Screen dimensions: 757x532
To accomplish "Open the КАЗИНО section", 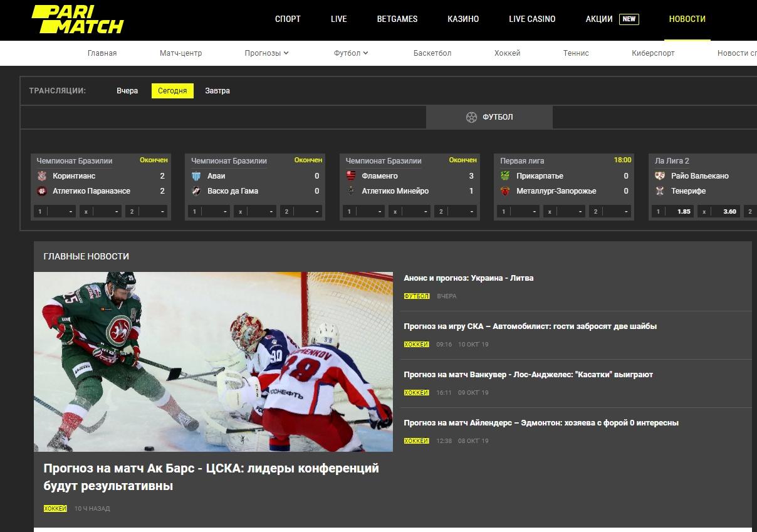I will click(463, 19).
